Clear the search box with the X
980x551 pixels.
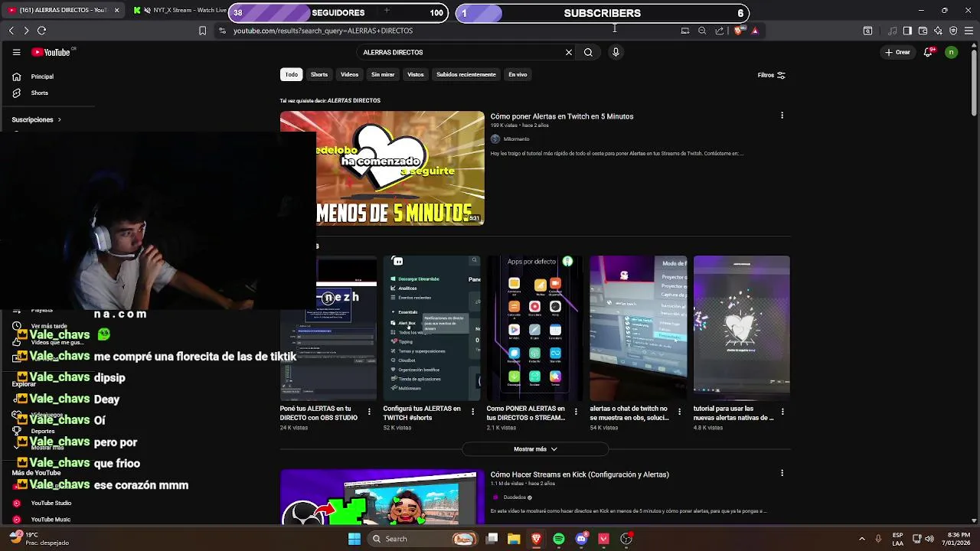(569, 52)
